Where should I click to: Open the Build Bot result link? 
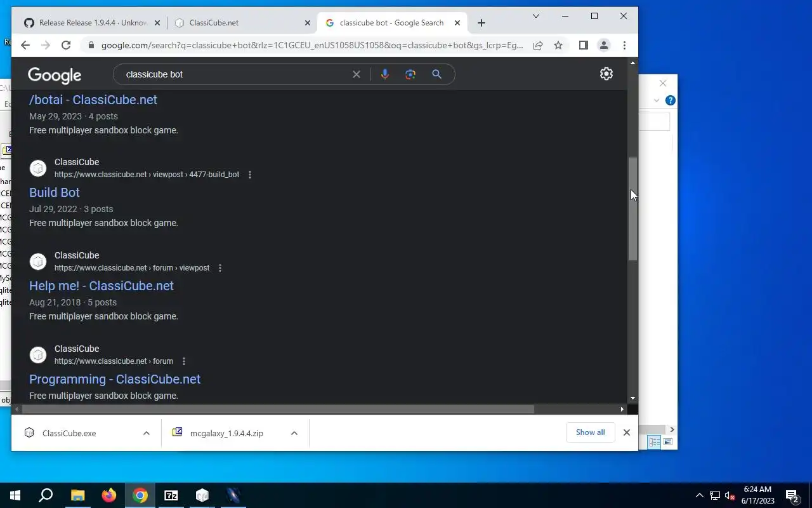point(55,192)
